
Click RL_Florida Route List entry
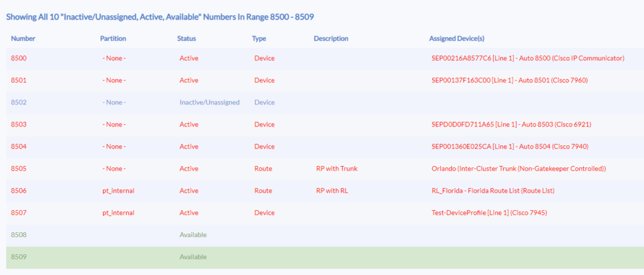click(493, 191)
